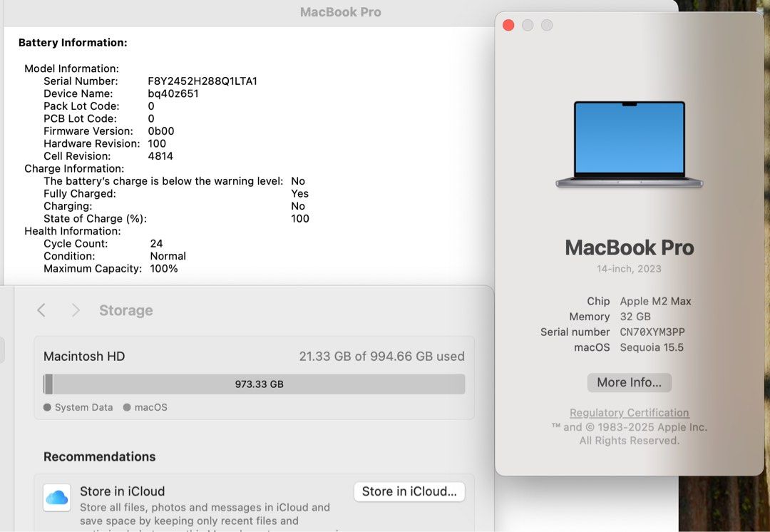Select battery serial number F8Y2452H288Q1LTA1
Image resolution: width=770 pixels, height=532 pixels.
[x=202, y=81]
